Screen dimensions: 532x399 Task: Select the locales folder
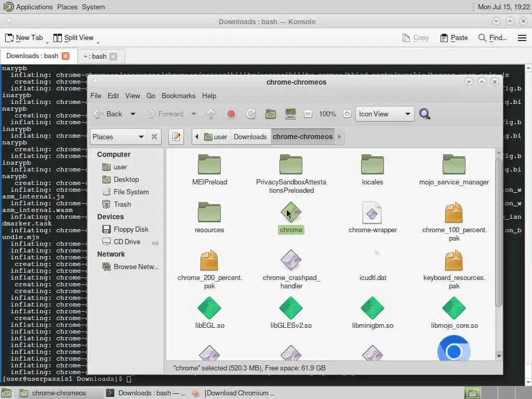(x=372, y=170)
